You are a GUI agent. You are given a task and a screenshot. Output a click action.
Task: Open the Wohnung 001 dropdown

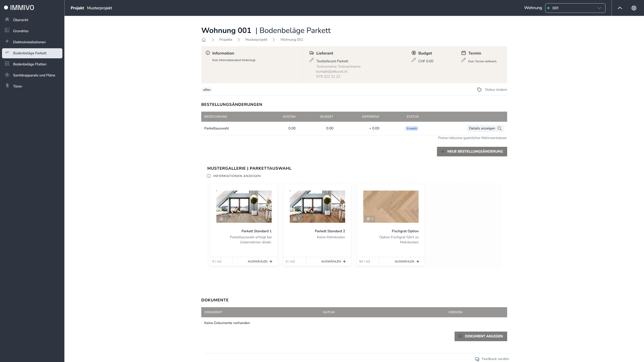tap(575, 8)
